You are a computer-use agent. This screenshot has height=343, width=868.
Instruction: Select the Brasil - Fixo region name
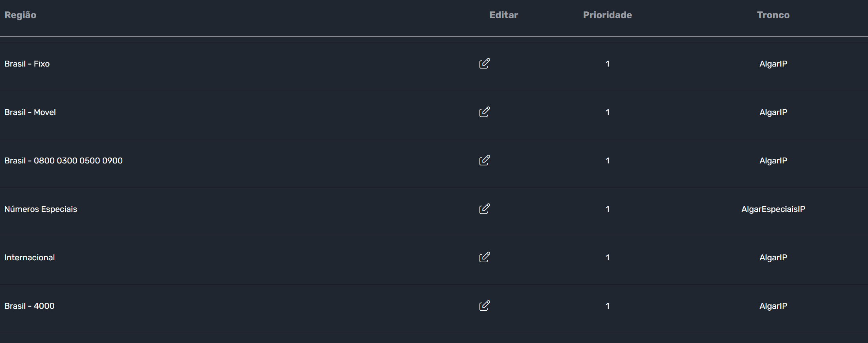click(x=27, y=64)
